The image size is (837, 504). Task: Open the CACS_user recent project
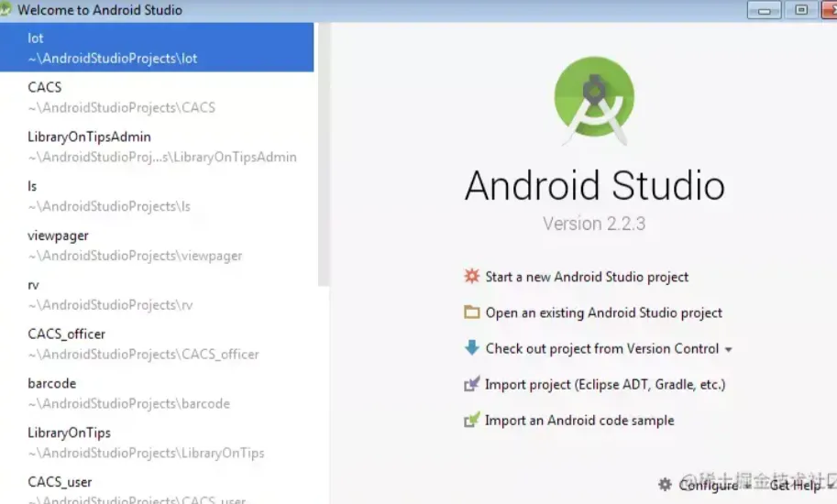(157, 488)
